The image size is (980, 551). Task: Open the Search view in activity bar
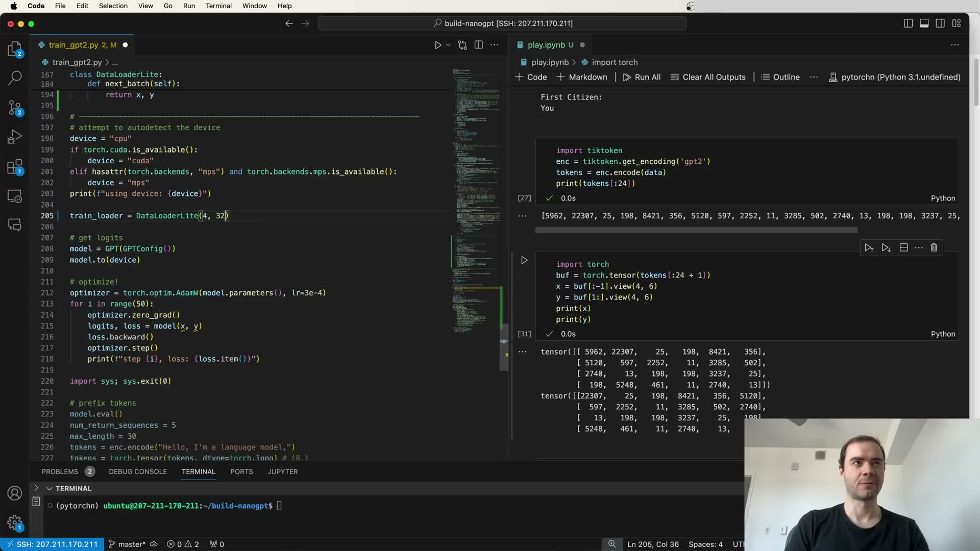click(x=15, y=78)
